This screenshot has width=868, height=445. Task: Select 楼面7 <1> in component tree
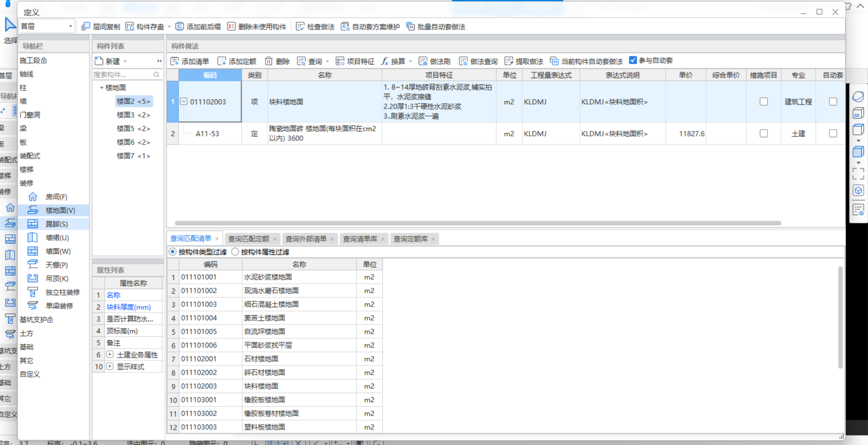tap(133, 156)
